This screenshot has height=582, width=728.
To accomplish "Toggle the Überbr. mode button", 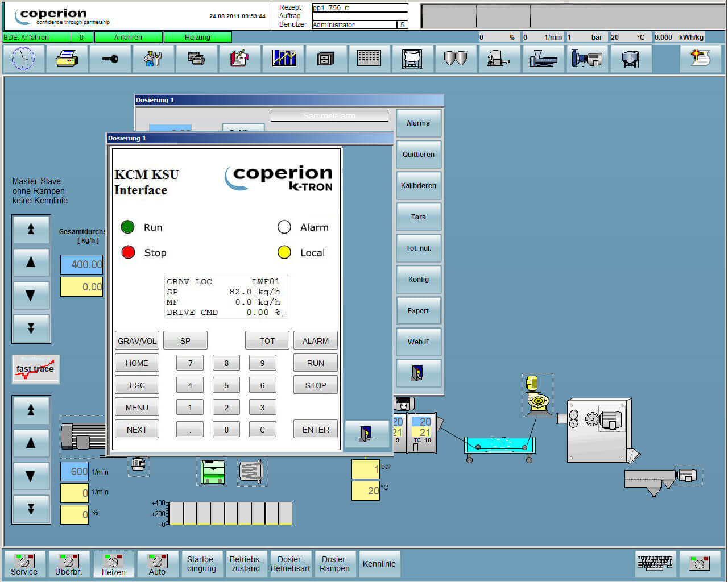I will pyautogui.click(x=68, y=564).
